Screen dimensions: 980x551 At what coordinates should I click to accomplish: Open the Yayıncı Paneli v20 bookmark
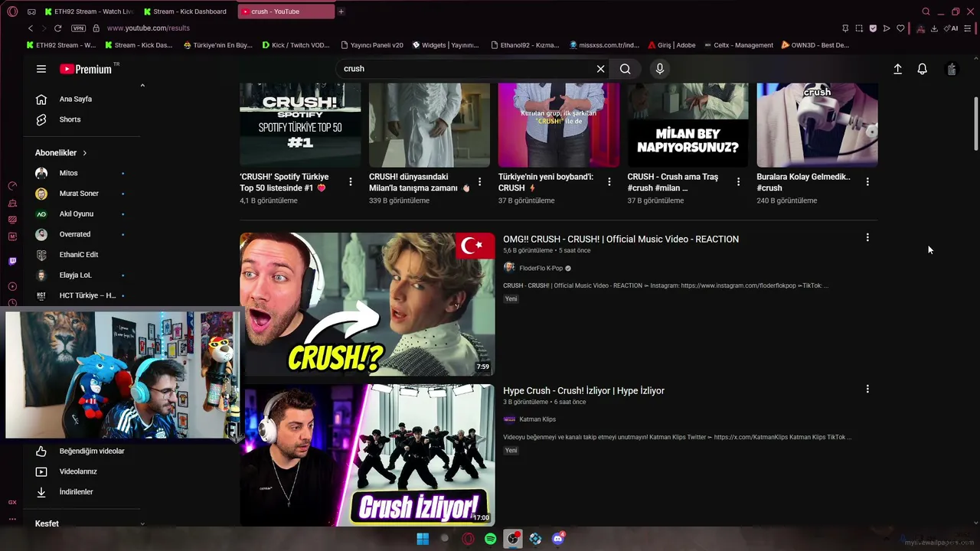click(372, 45)
